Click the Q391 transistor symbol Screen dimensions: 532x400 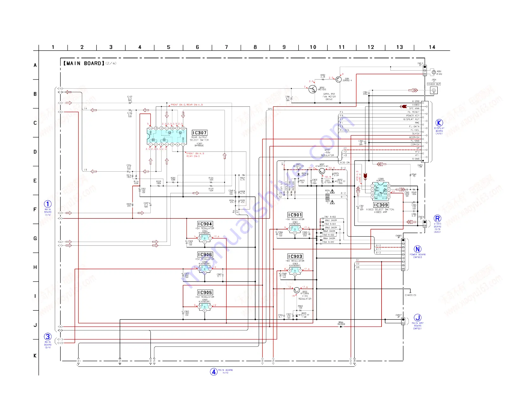point(339,79)
